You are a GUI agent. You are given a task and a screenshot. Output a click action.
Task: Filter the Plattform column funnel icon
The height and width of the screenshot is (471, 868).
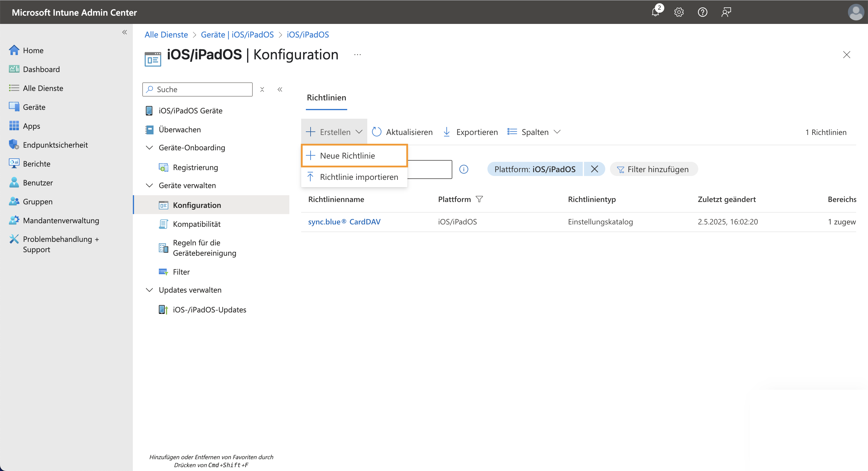pyautogui.click(x=479, y=199)
